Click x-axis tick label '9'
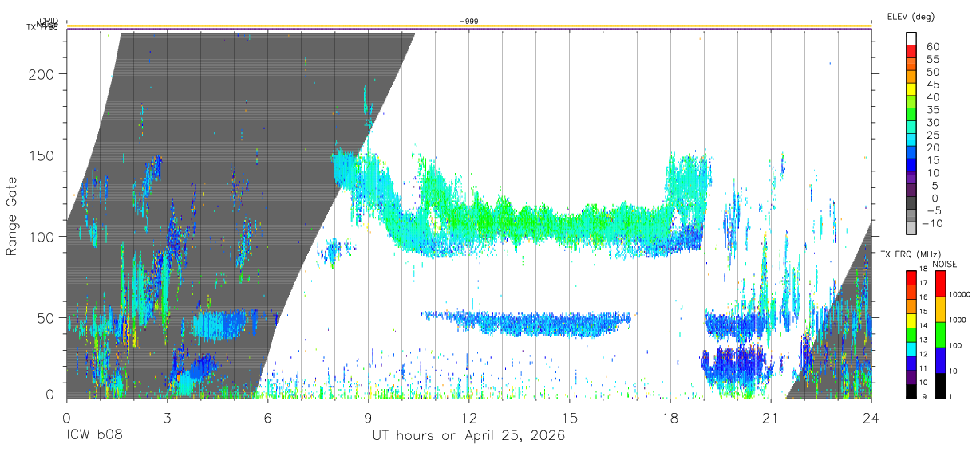Viewport: 980px width, 452px height. (x=368, y=417)
